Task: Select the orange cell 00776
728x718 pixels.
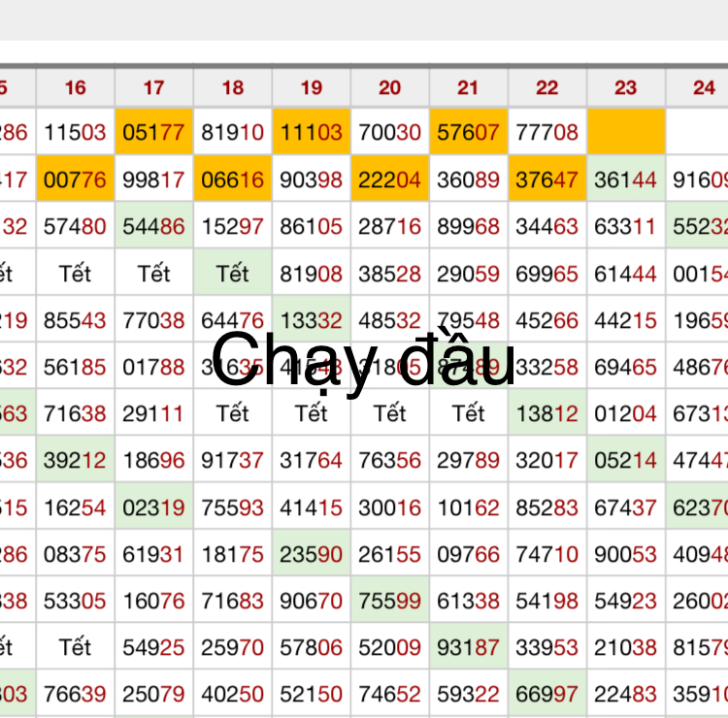Action: pyautogui.click(x=76, y=179)
